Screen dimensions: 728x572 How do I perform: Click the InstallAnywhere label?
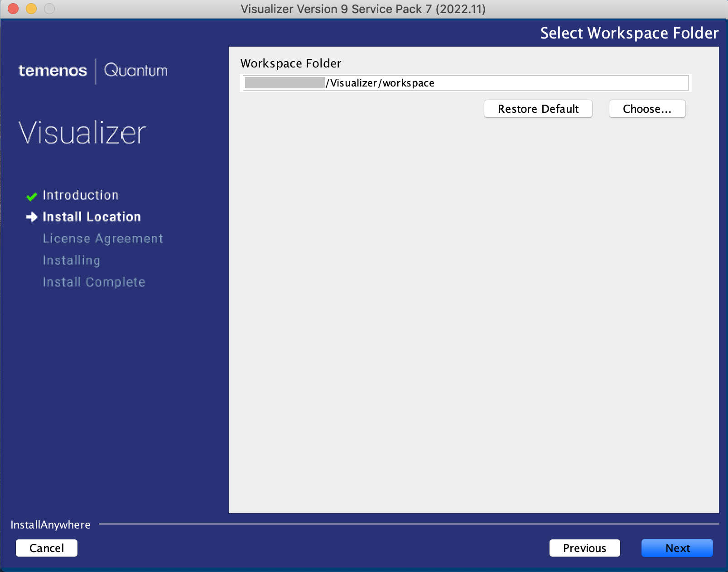click(x=50, y=525)
